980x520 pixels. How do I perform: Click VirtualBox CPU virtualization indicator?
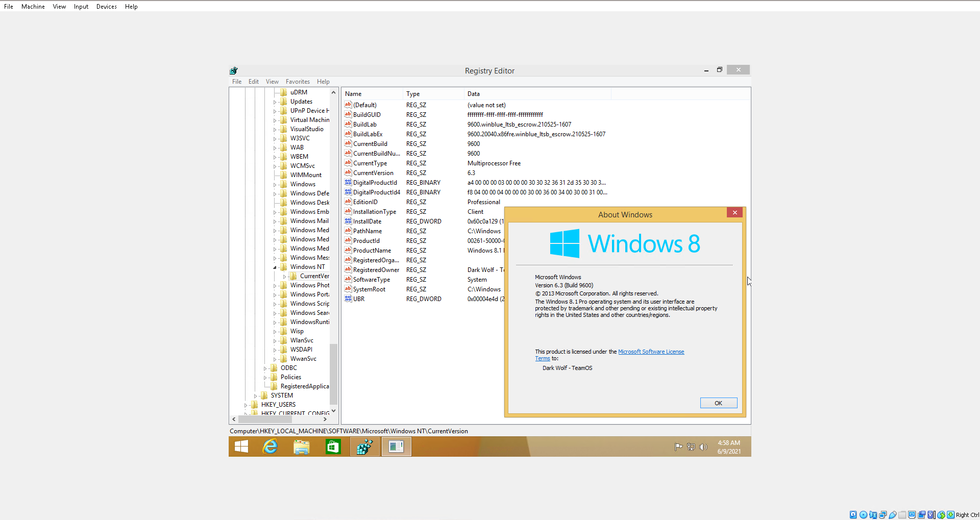pos(932,515)
